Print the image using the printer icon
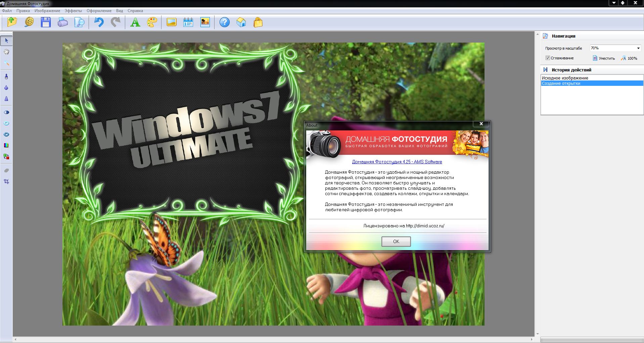644x343 pixels. (62, 22)
